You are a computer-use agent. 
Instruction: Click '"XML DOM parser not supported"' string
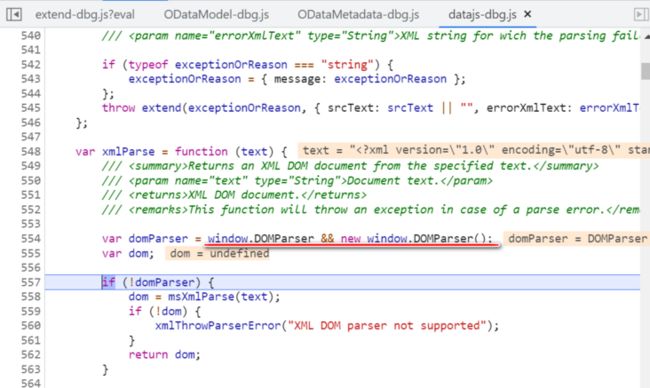387,326
